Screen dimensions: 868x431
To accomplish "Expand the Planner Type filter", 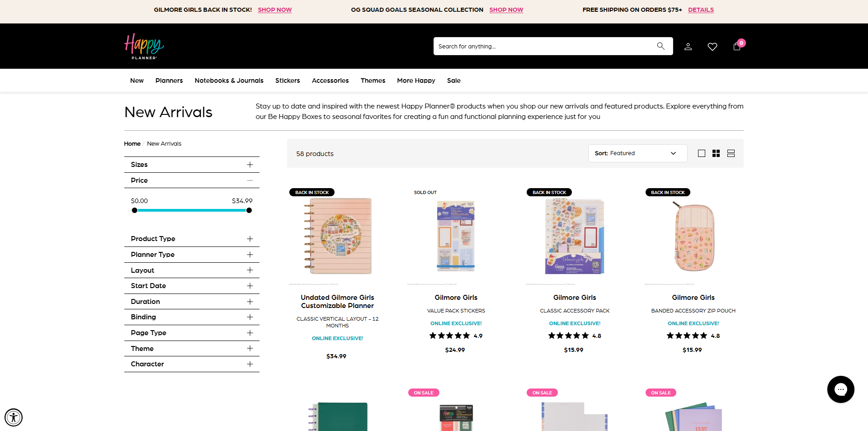I will tap(250, 255).
